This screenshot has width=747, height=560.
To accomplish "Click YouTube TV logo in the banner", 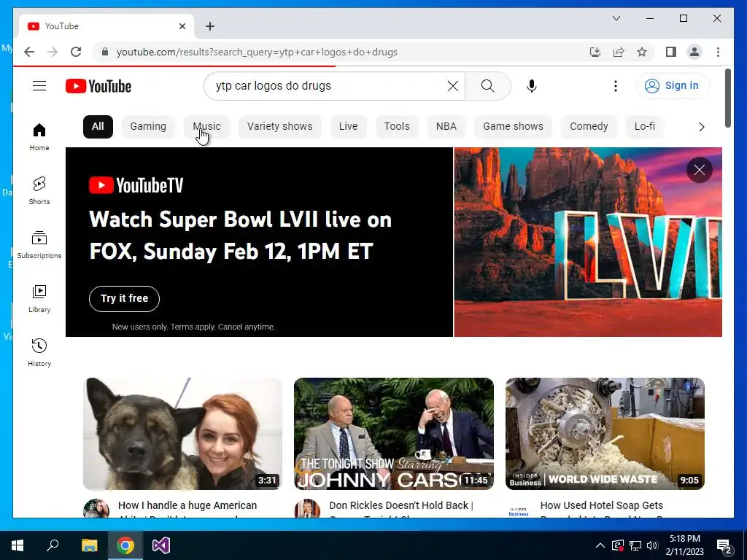I will point(136,185).
